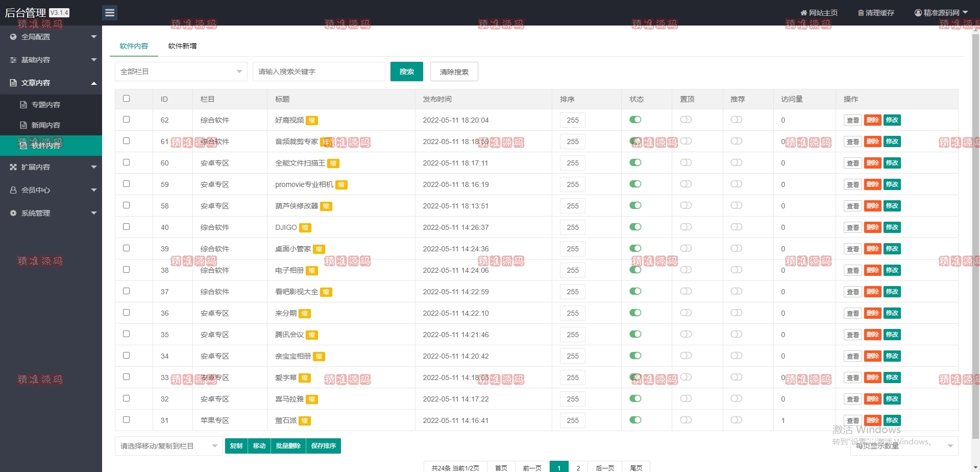Open the 请选择移动/复制到栏目 dropdown
Image resolution: width=980 pixels, height=472 pixels.
click(169, 446)
